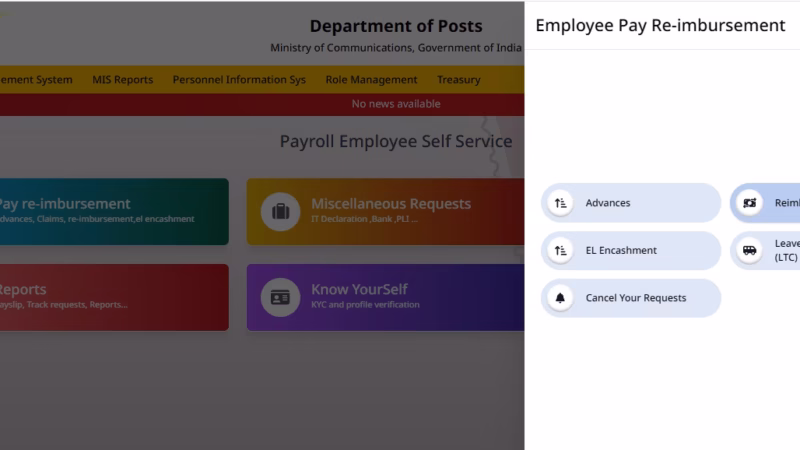Select the EL Encashment option label
Screen dimensions: 800x450
coord(621,251)
